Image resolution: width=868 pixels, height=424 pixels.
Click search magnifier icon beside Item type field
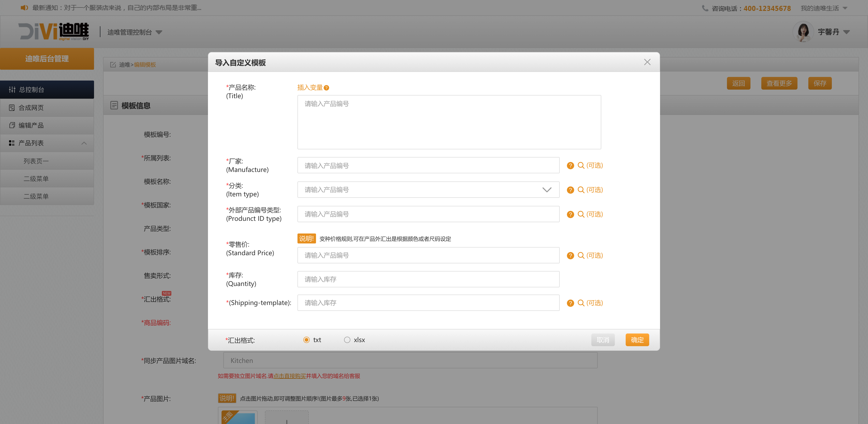[581, 190]
